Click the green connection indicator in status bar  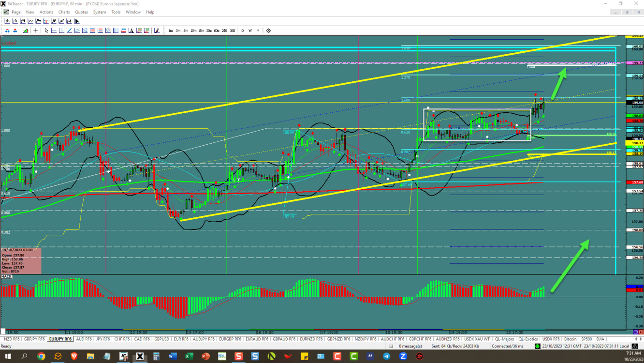coord(538,346)
